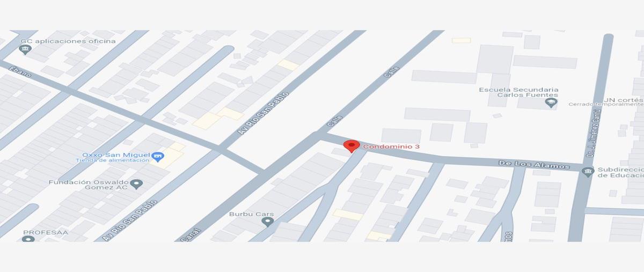The width and height of the screenshot is (644, 272).
Task: Click the GC aplicaciones oficina text label
Action: click(68, 41)
